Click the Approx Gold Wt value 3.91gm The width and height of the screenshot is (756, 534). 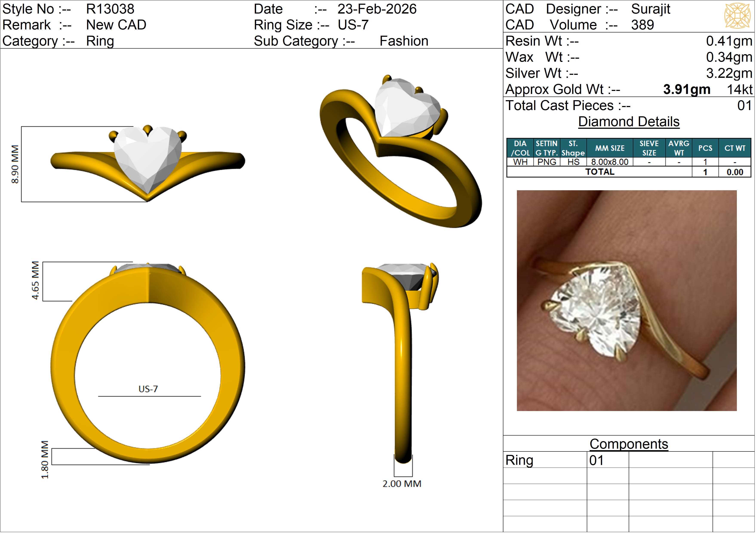[687, 90]
